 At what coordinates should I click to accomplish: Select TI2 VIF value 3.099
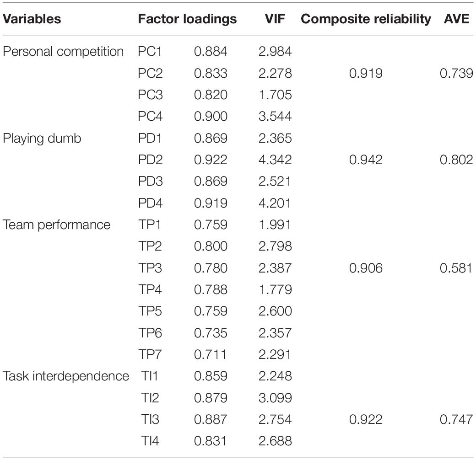(x=275, y=398)
